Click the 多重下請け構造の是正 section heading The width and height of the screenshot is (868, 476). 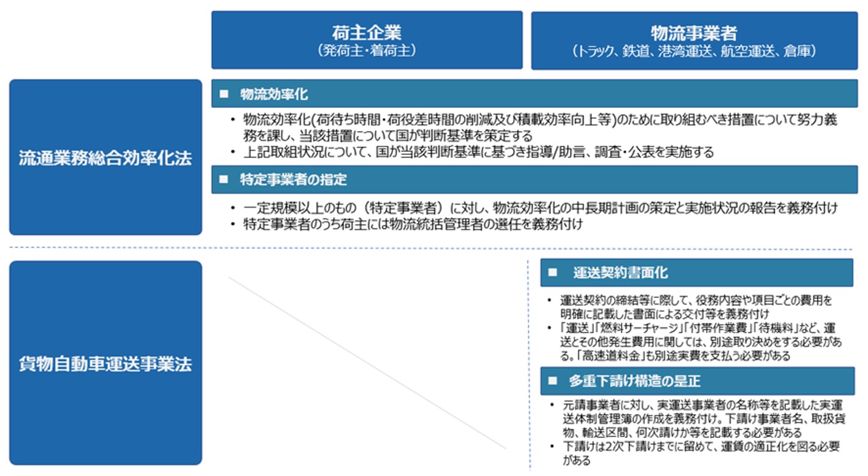(x=697, y=381)
